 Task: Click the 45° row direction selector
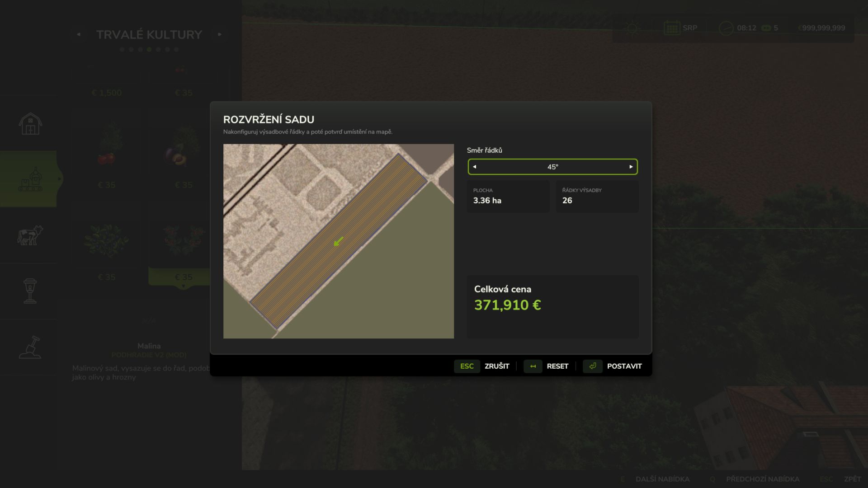pos(552,167)
